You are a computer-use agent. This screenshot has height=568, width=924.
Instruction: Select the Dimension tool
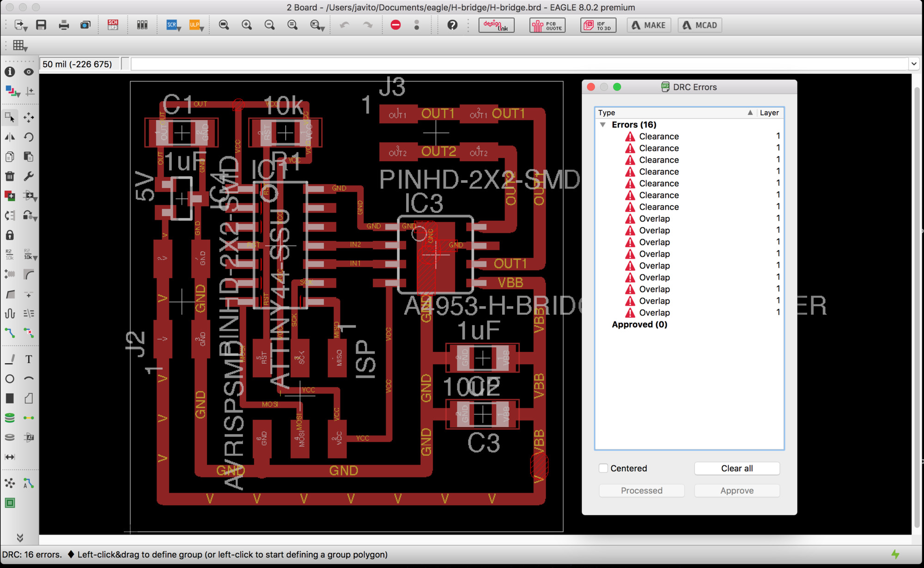coord(10,457)
